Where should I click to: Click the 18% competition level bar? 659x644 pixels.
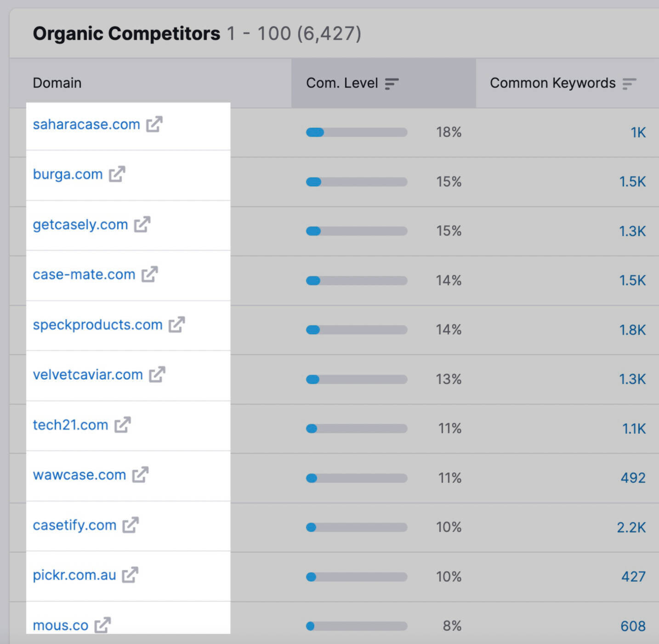click(x=357, y=132)
